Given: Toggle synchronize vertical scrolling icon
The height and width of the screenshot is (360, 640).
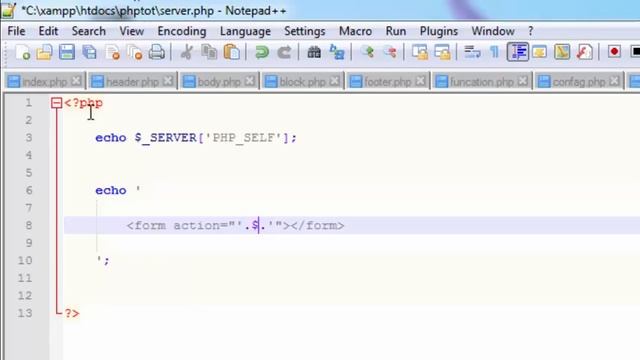Looking at the screenshot, I should (x=420, y=52).
